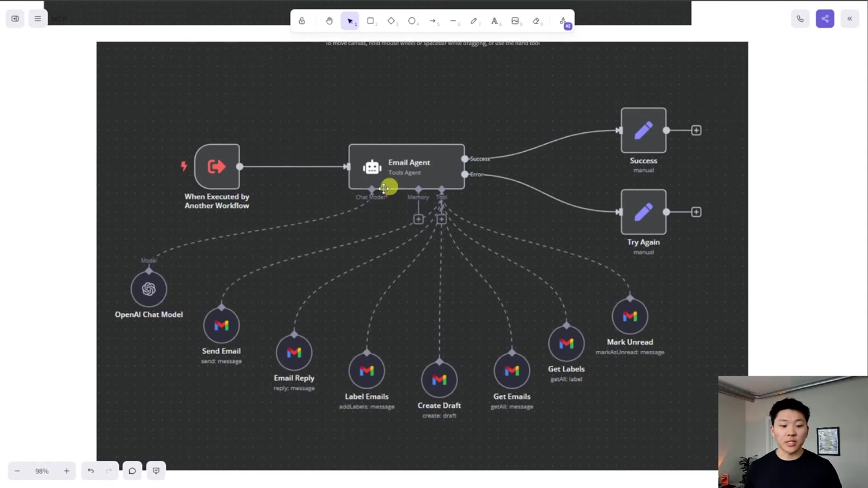Select the Diamond shape tool
This screenshot has width=868, height=488.
coord(391,21)
